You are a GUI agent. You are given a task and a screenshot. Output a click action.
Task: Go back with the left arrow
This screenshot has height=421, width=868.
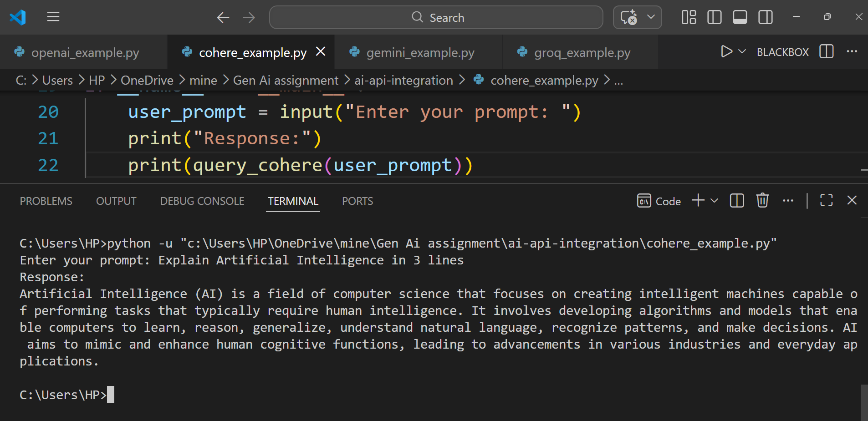coord(223,18)
